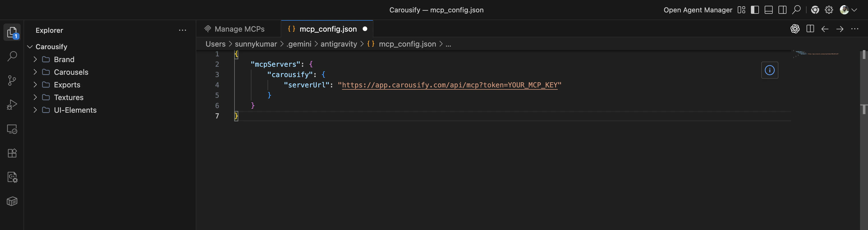This screenshot has height=230, width=868.
Task: Click the .gemini breadcrumb segment
Action: 299,44
